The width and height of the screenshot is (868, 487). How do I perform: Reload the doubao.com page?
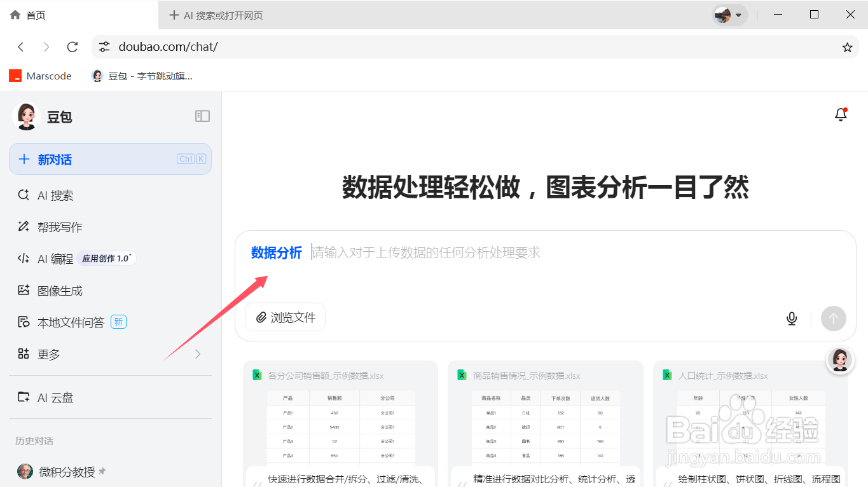[72, 47]
